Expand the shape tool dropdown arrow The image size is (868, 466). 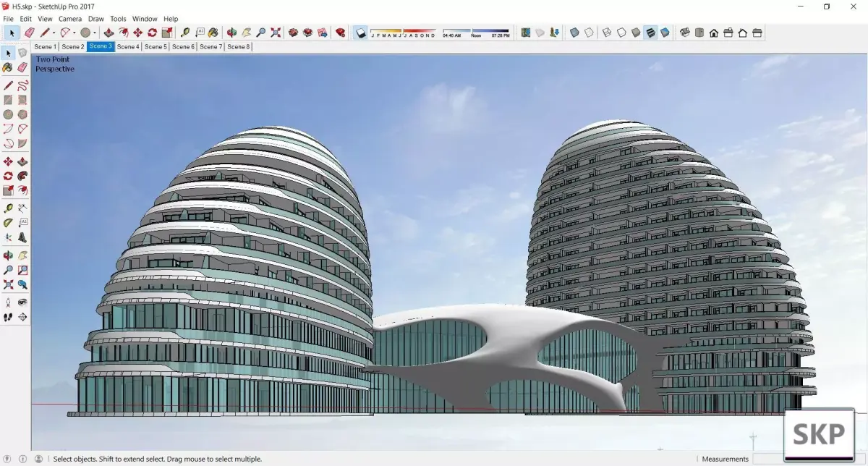94,33
